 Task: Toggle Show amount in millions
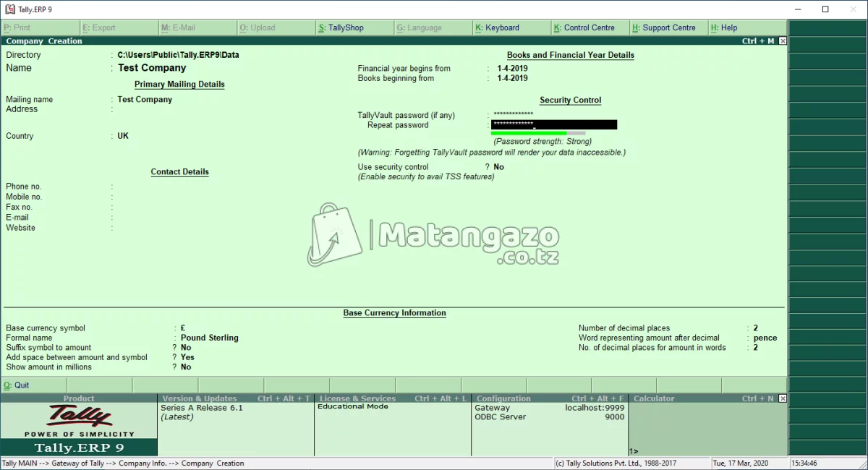pos(186,367)
